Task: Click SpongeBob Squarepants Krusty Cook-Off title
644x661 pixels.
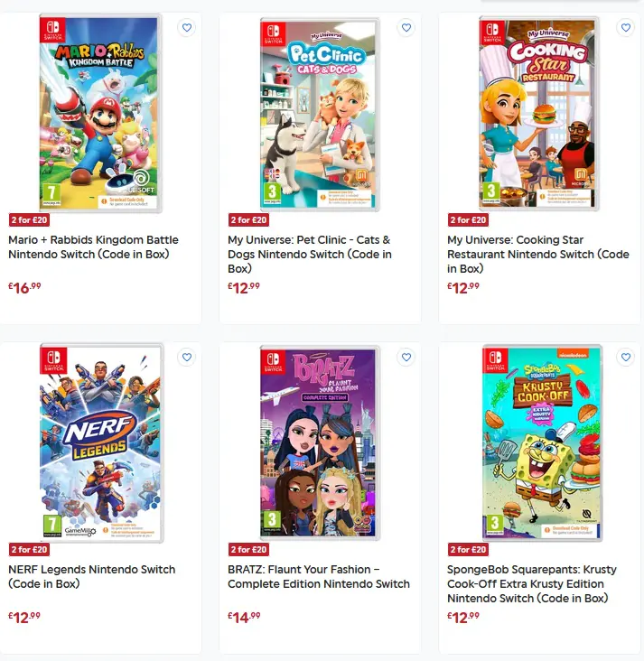Action: coord(532,584)
